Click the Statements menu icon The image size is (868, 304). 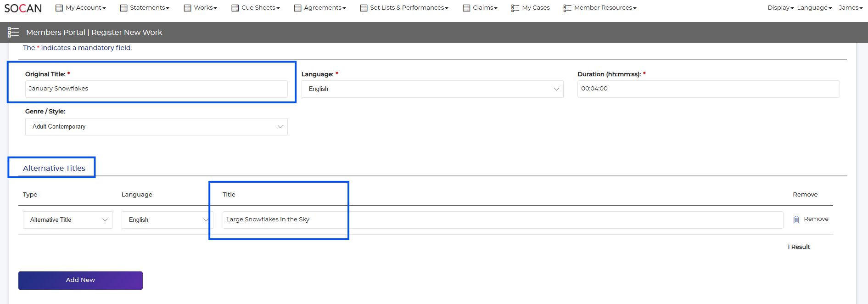tap(123, 8)
